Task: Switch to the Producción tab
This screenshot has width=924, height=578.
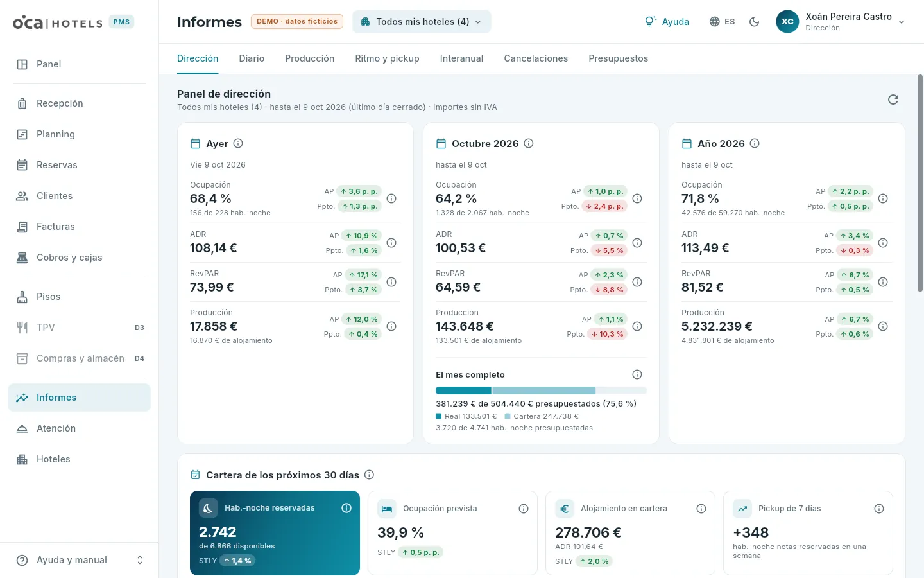Action: coord(309,58)
